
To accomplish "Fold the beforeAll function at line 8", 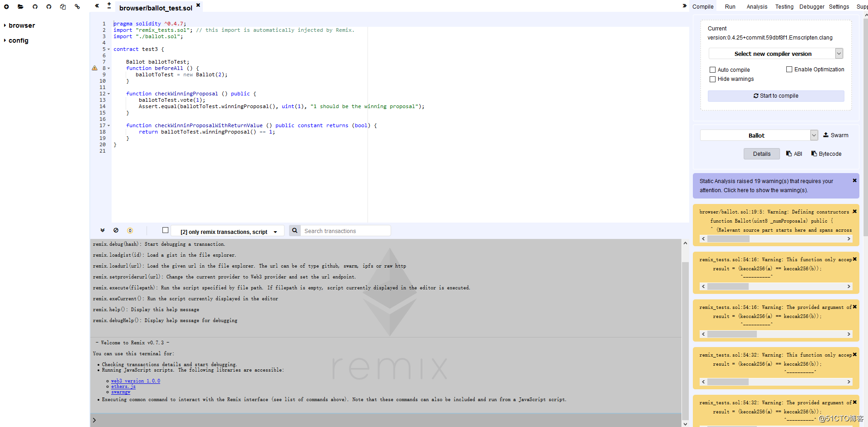I will click(x=109, y=68).
